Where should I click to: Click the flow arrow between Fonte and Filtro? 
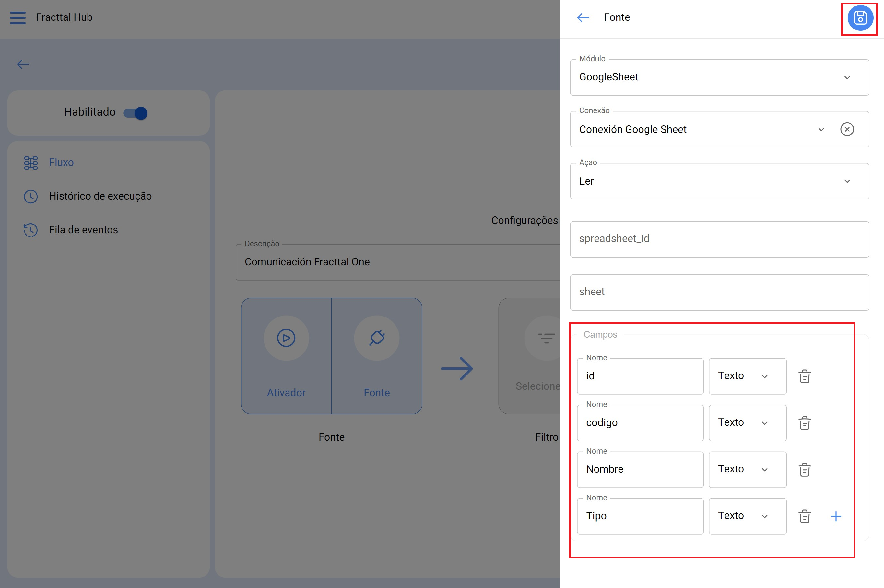click(x=457, y=369)
